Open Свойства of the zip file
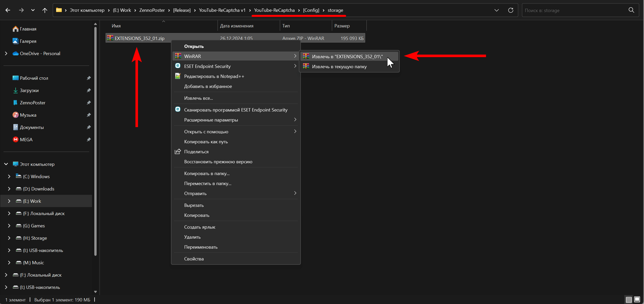 (x=236, y=259)
